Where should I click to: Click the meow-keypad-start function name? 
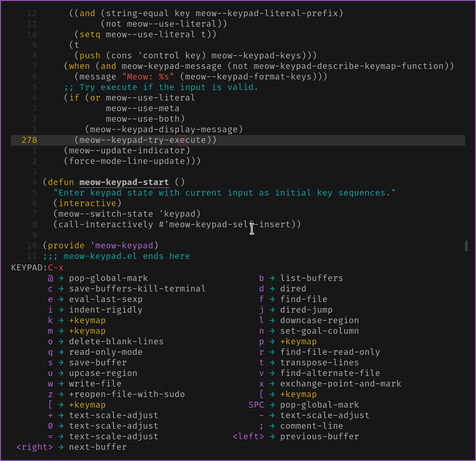pos(124,182)
